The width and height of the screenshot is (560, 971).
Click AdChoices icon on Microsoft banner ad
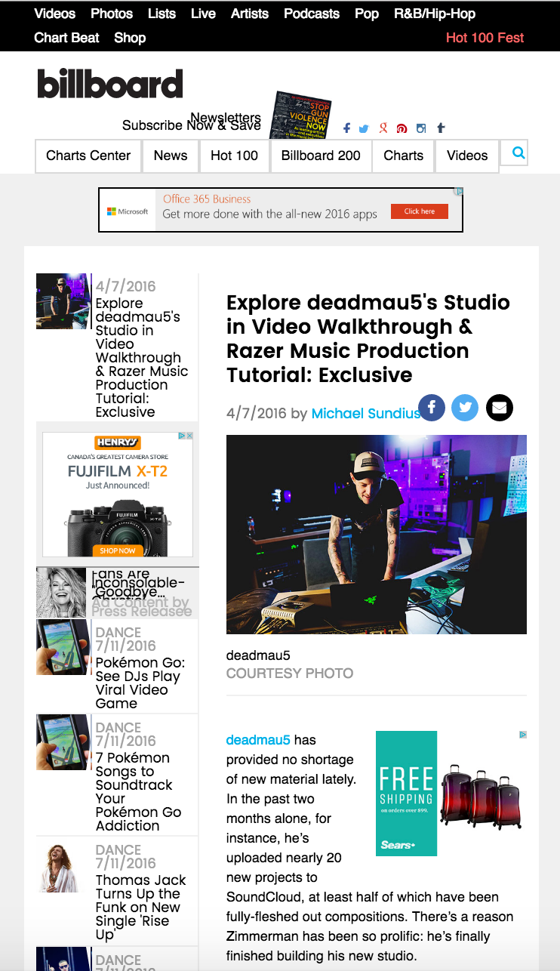tap(458, 193)
